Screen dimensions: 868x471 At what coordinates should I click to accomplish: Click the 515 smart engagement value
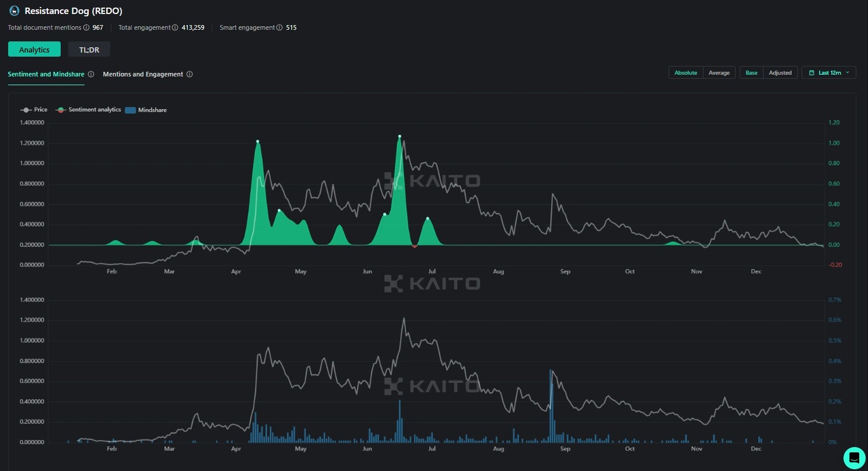click(291, 27)
